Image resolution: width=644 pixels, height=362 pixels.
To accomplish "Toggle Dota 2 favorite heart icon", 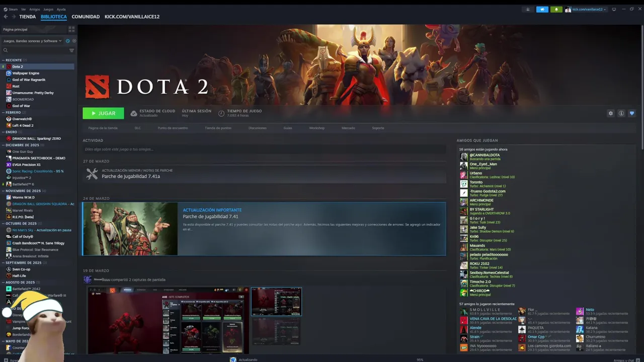I will pos(632,113).
